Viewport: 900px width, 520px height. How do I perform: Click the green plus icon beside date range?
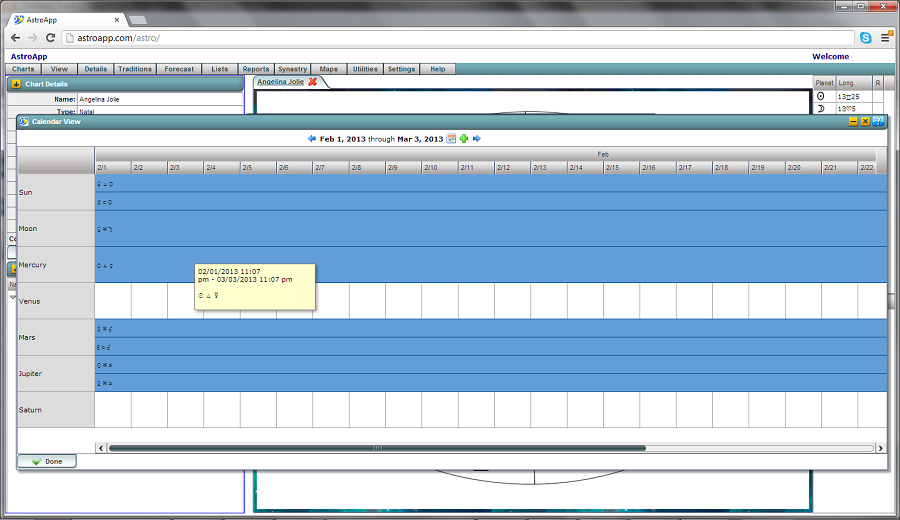tap(464, 139)
